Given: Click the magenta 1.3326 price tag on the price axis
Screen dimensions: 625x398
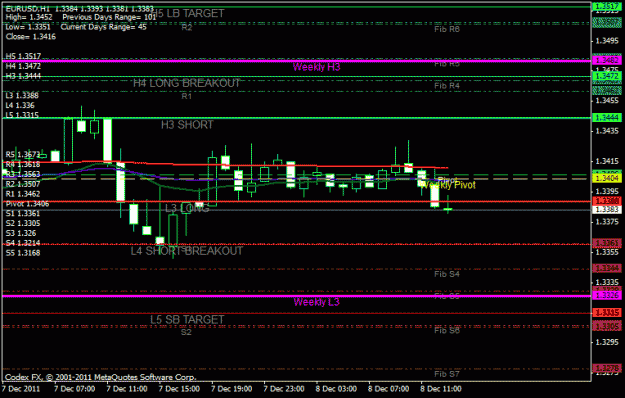Looking at the screenshot, I should [607, 295].
